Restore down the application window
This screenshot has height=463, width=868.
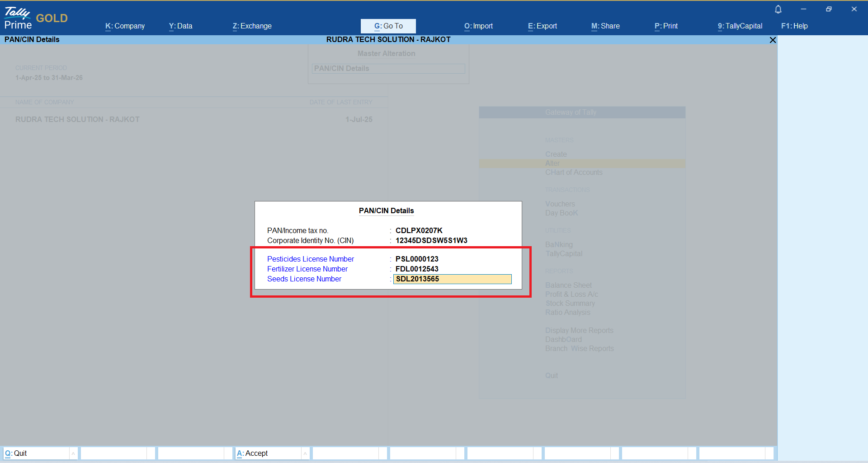tap(829, 9)
